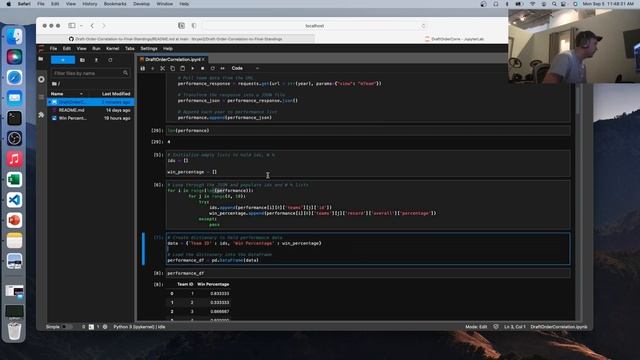
Task: Restart kernel and run all cells icon
Action: coord(222,68)
